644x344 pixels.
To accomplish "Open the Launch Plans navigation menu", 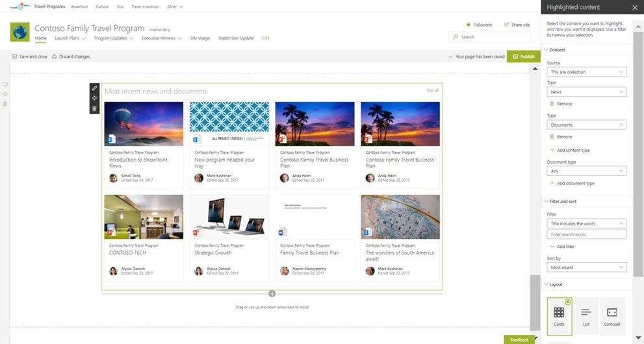I will (70, 38).
